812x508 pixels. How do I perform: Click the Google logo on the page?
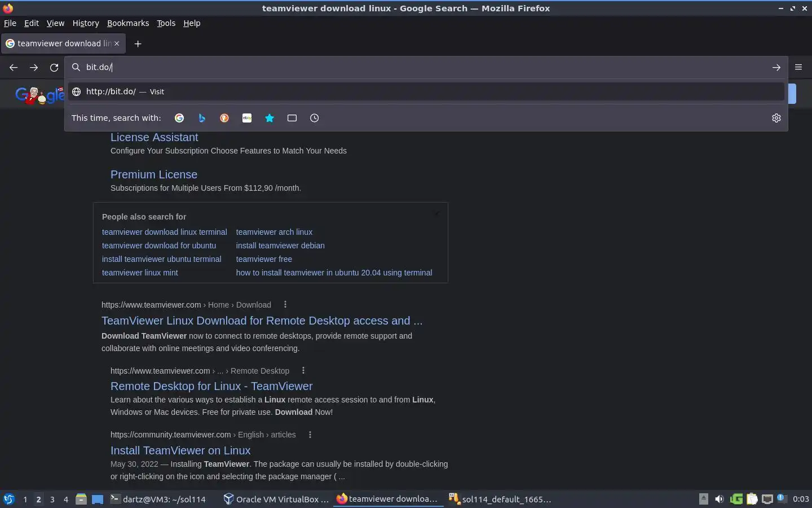39,95
